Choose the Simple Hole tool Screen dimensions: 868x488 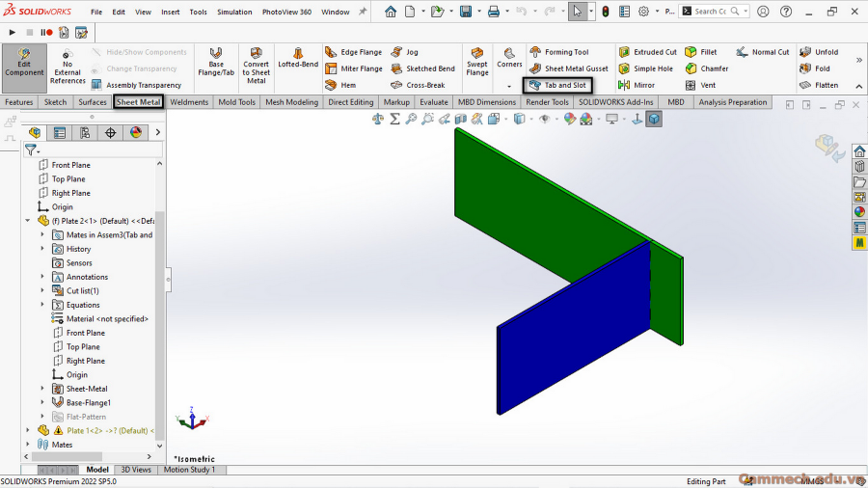coord(646,68)
